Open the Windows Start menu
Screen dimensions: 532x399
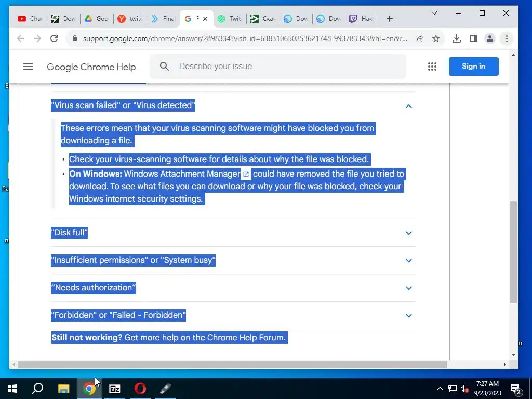(12, 389)
